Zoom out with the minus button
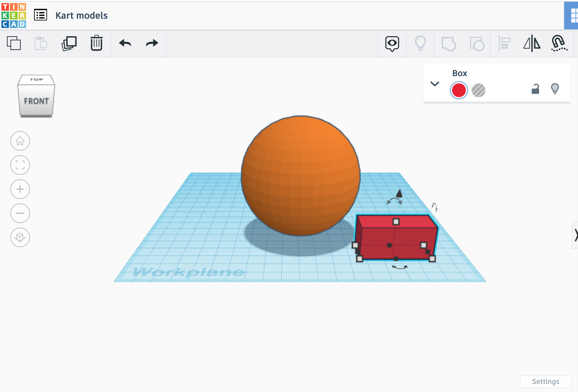Image resolution: width=578 pixels, height=392 pixels. tap(20, 213)
